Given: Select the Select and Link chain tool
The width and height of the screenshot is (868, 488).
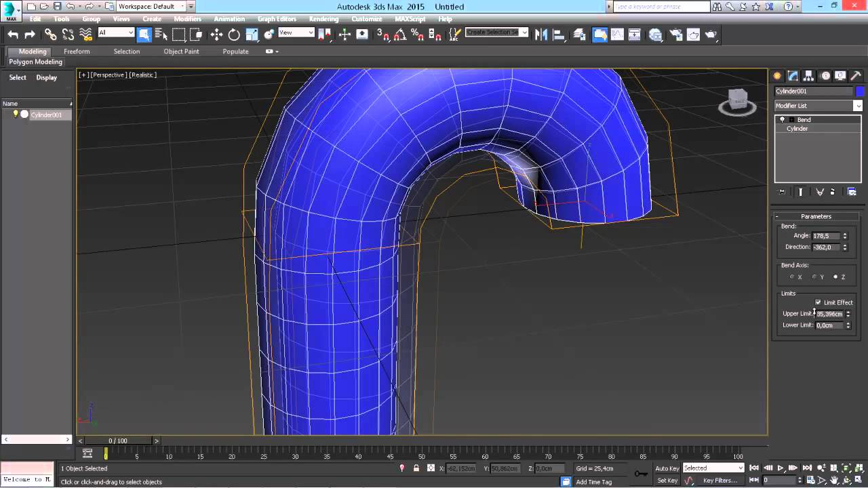Looking at the screenshot, I should point(51,35).
